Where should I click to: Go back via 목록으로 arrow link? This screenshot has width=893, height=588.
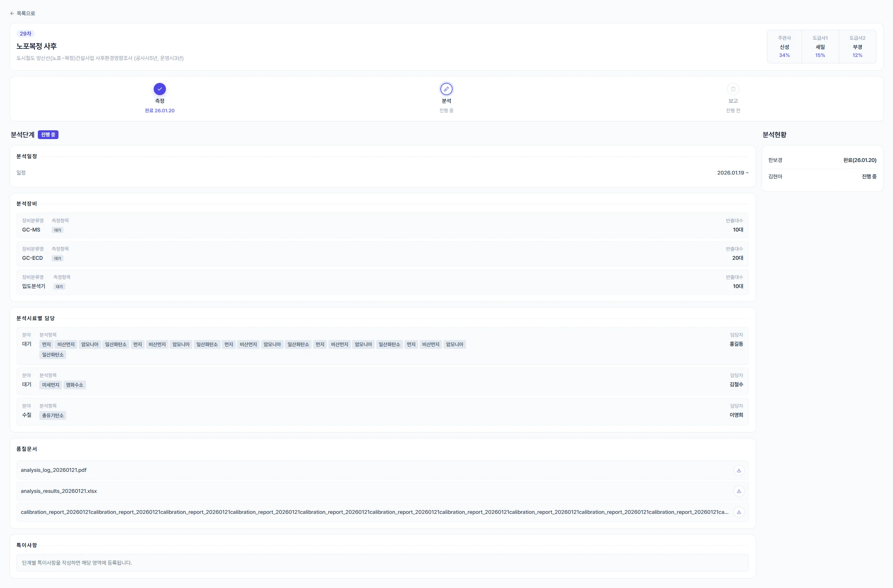point(23,13)
